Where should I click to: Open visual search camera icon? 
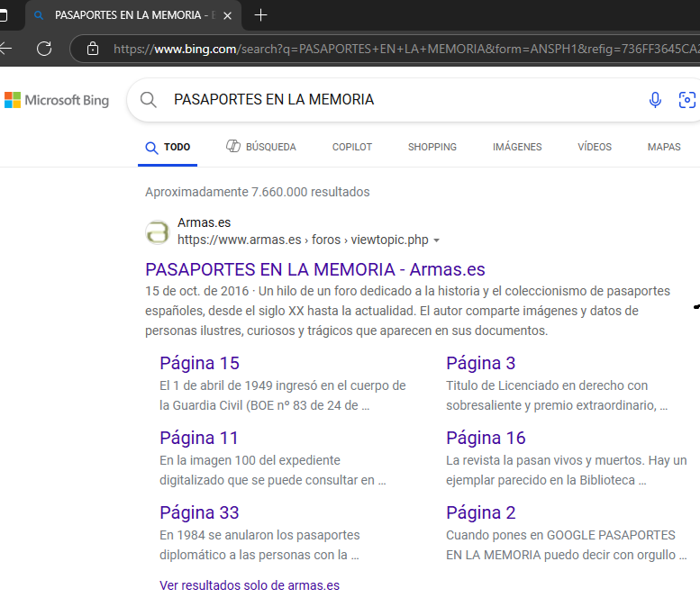pos(686,100)
